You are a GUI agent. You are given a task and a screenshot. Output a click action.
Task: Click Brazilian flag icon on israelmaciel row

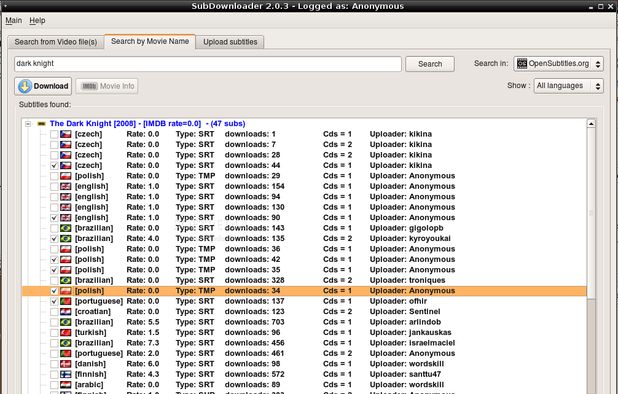(x=66, y=343)
